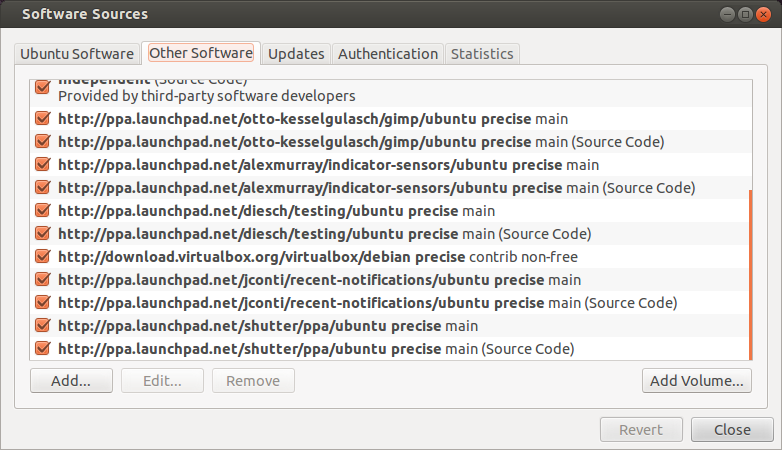Select the Other Software tab
The image size is (782, 450).
(202, 54)
